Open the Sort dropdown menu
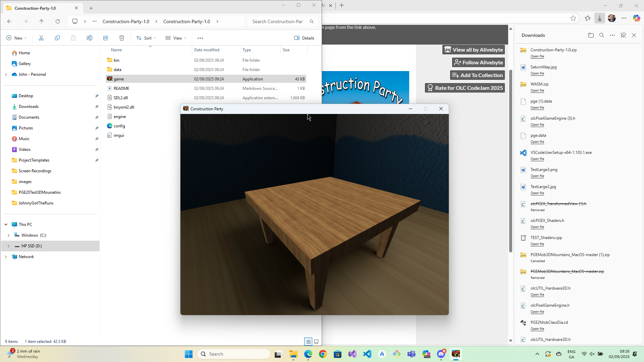The height and width of the screenshot is (362, 644). pyautogui.click(x=146, y=38)
